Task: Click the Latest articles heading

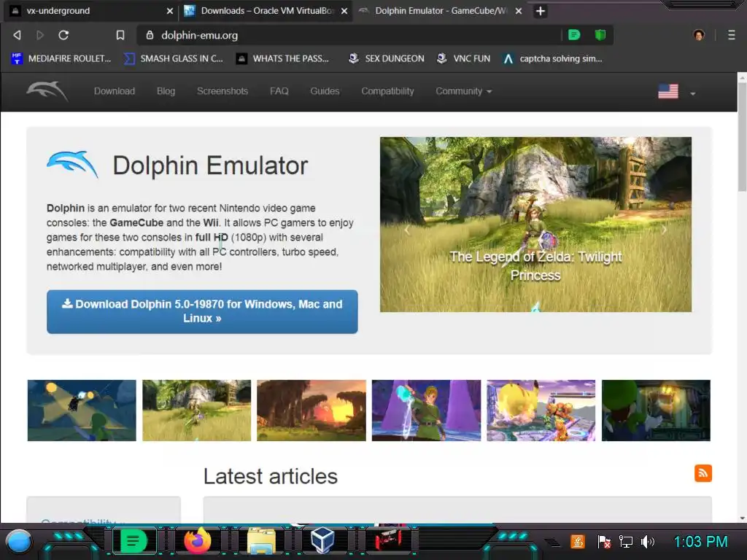Action: point(271,476)
